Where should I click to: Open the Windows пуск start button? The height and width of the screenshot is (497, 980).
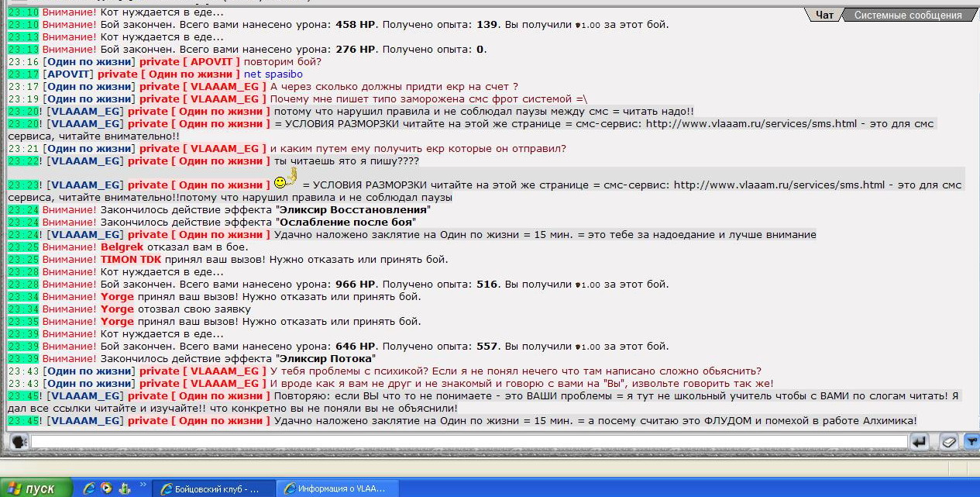[36, 488]
